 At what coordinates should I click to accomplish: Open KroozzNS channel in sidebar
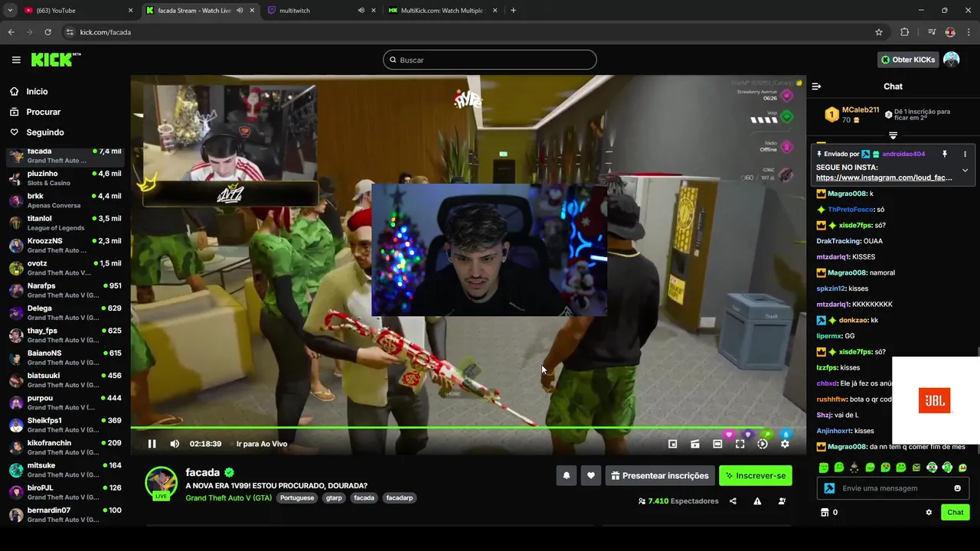point(65,246)
